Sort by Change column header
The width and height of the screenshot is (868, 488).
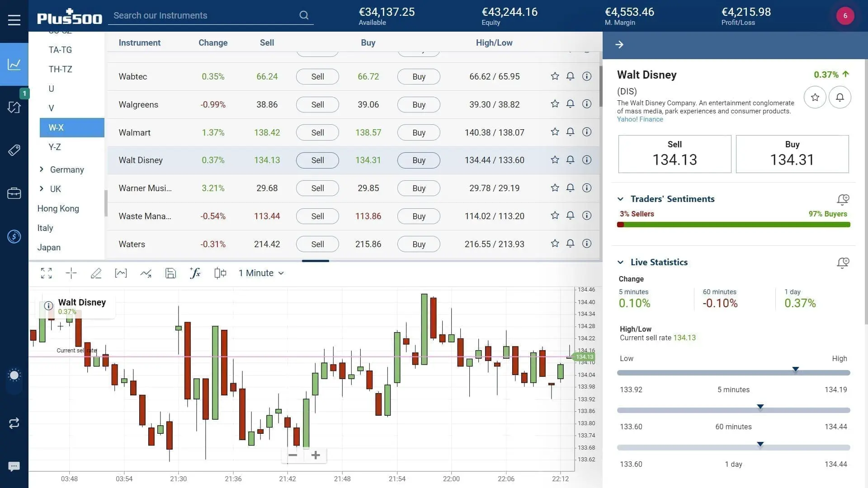pyautogui.click(x=213, y=42)
